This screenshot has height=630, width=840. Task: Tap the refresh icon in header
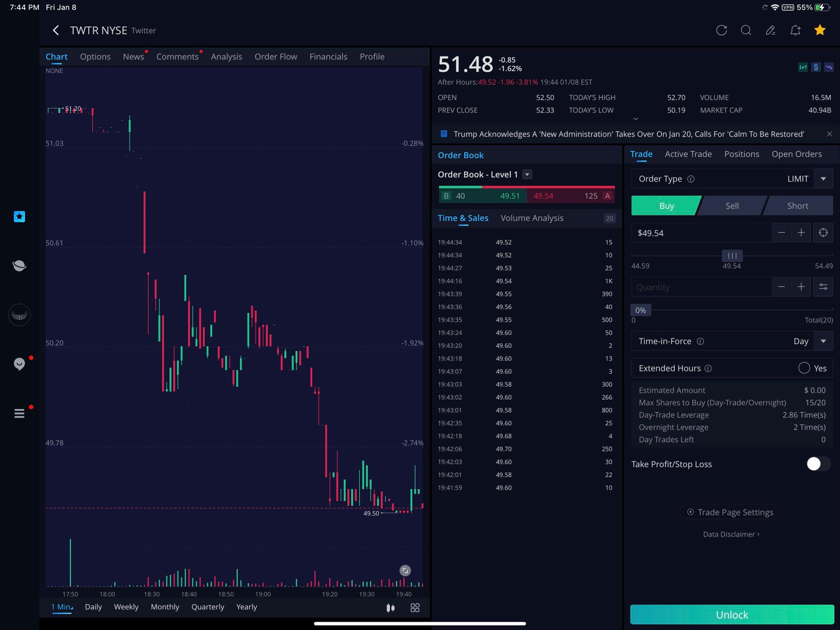pos(721,30)
